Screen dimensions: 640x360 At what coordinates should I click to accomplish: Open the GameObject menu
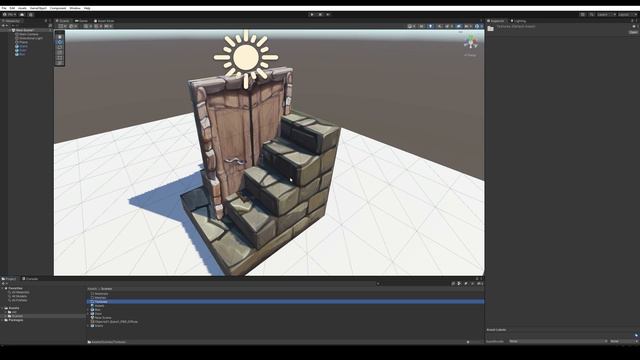(38, 8)
